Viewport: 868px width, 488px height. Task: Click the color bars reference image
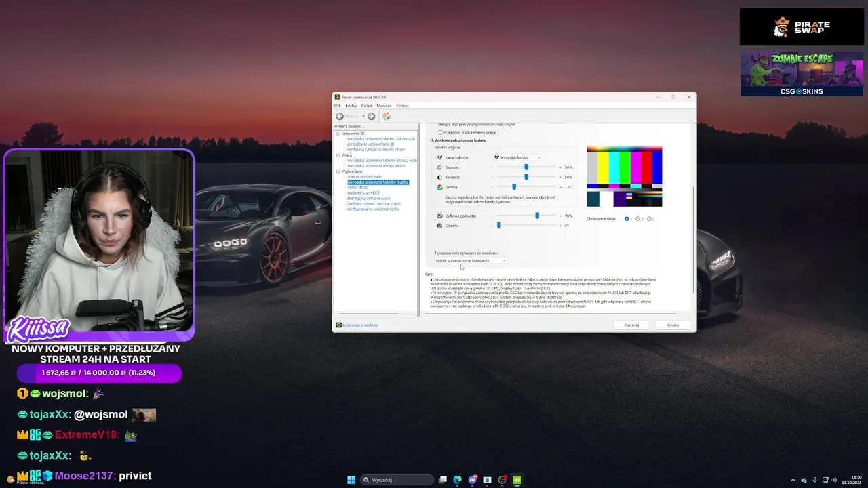(x=624, y=176)
